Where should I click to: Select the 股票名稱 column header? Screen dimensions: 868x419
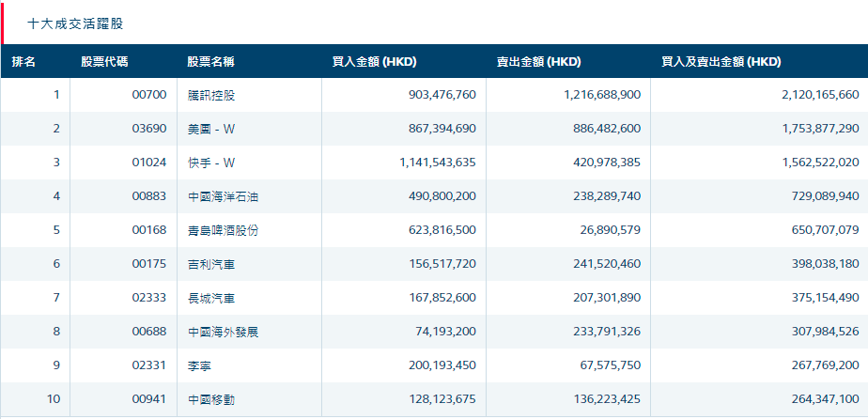point(211,62)
